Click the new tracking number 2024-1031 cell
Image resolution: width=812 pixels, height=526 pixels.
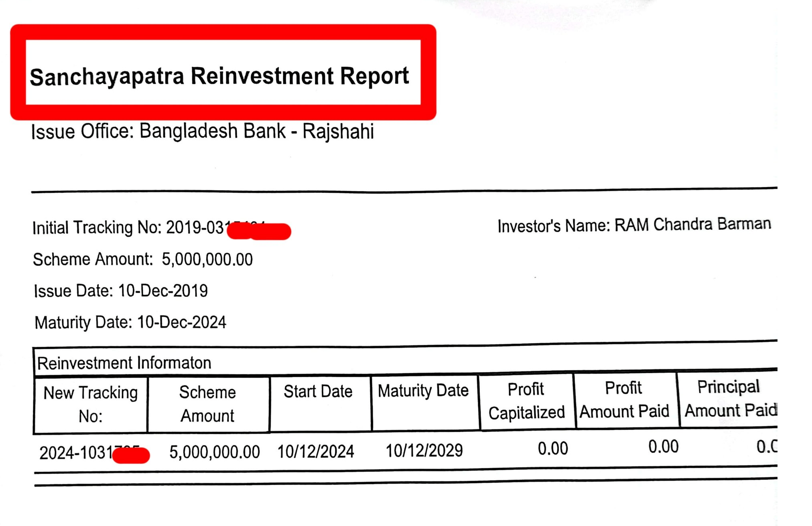[76, 453]
